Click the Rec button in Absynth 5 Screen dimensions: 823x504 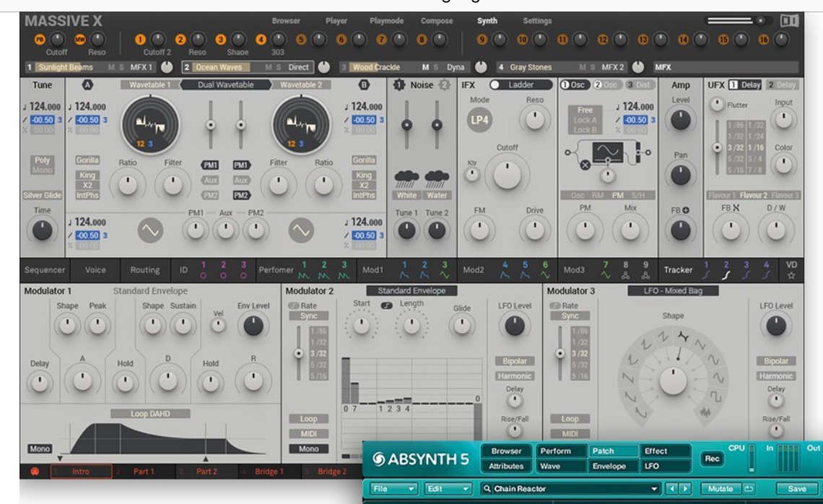pyautogui.click(x=712, y=459)
